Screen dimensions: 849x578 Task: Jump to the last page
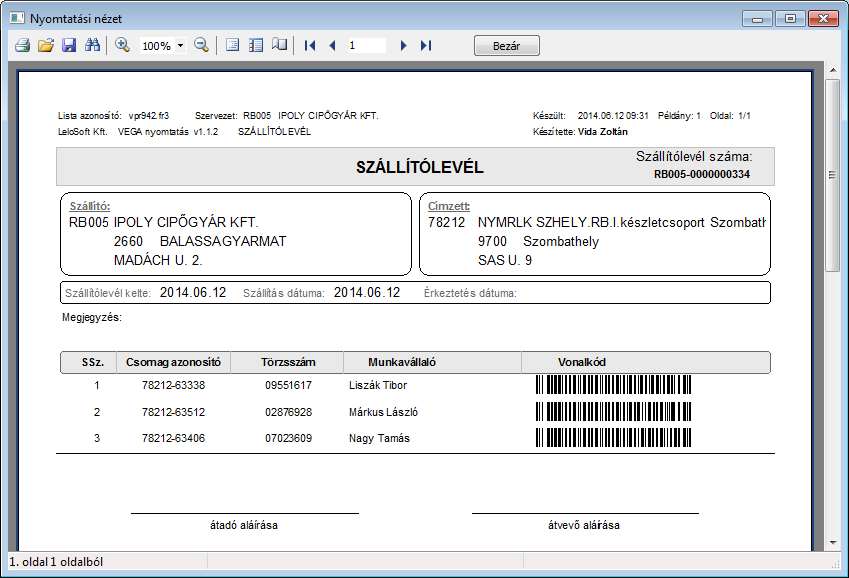point(426,46)
